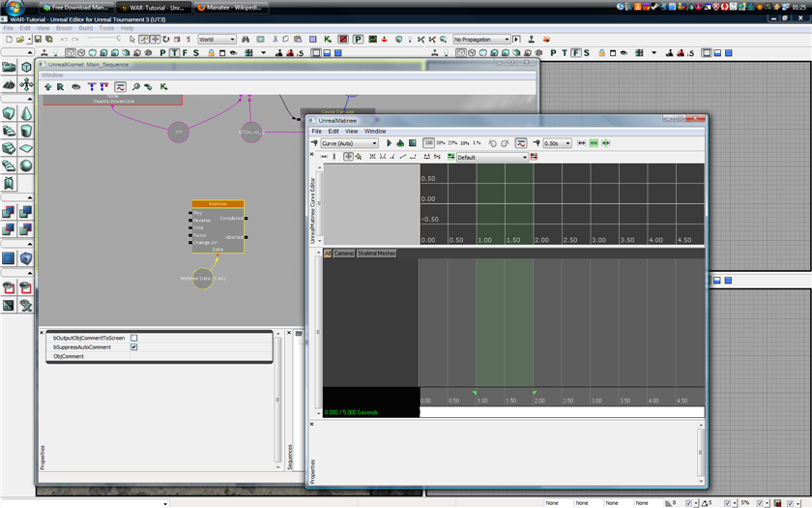The height and width of the screenshot is (508, 812).
Task: Select the Skeletal Meshes group tab
Action: click(x=376, y=254)
